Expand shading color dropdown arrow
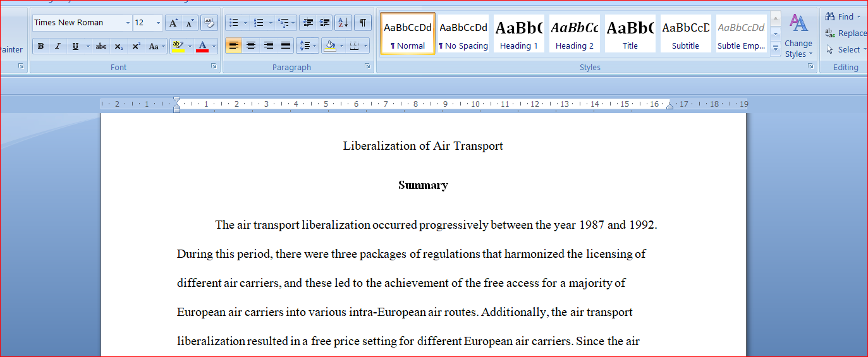This screenshot has height=357, width=868. (x=341, y=45)
